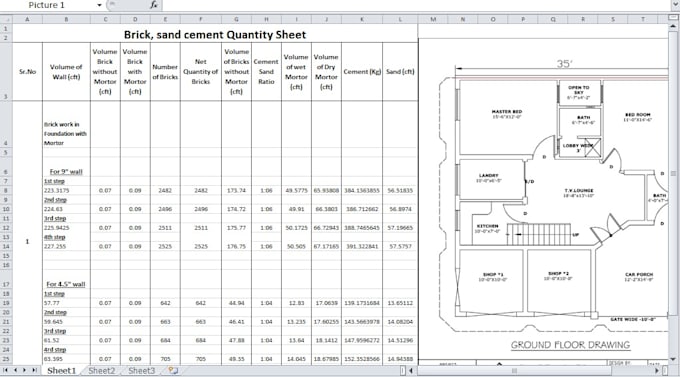Viewport: 680px width, 377px height.
Task: Click the Insert Function fx icon
Action: pyautogui.click(x=154, y=5)
